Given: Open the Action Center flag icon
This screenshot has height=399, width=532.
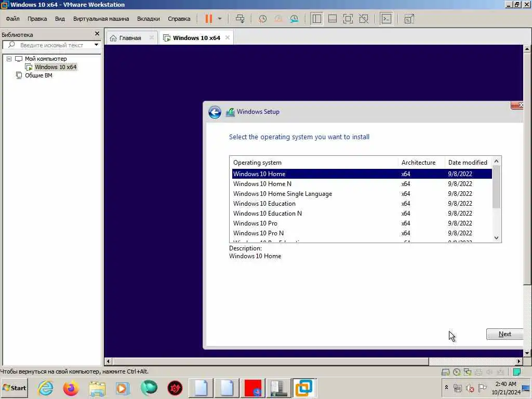Looking at the screenshot, I should click(x=482, y=388).
